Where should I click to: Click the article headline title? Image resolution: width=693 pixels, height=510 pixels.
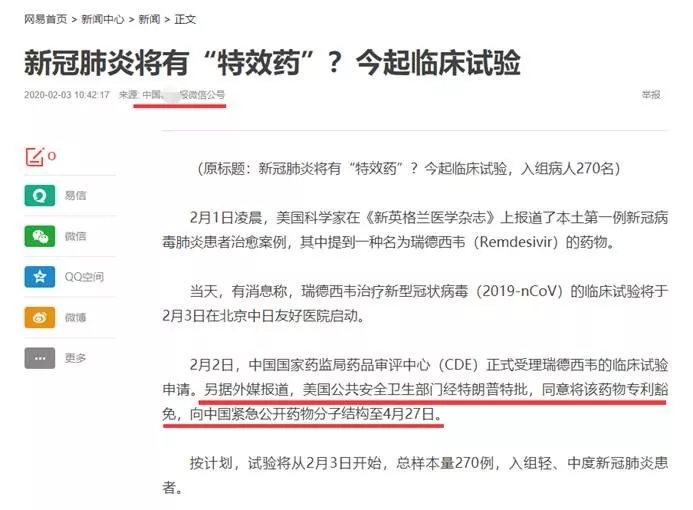point(272,63)
